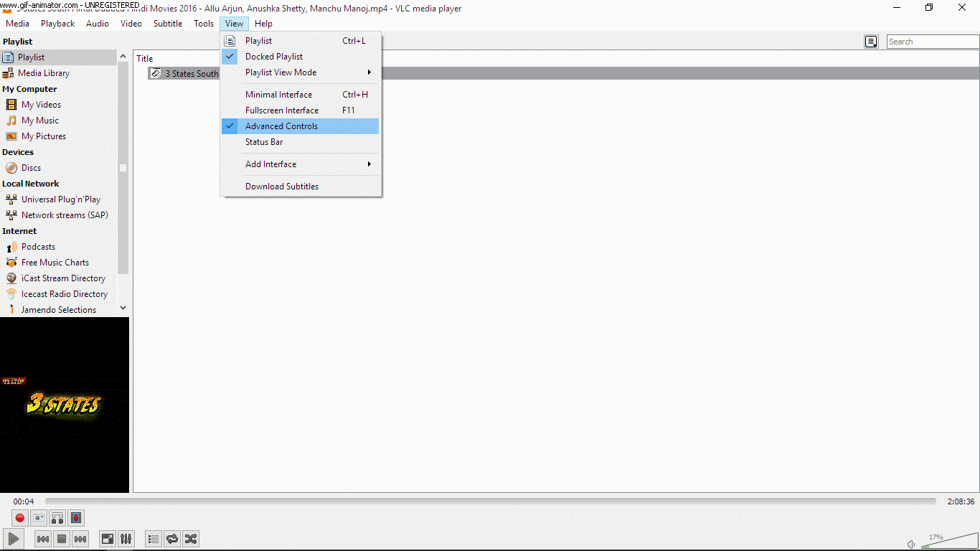Expand Playlist View Mode submenu
The height and width of the screenshot is (551, 980).
(x=301, y=72)
